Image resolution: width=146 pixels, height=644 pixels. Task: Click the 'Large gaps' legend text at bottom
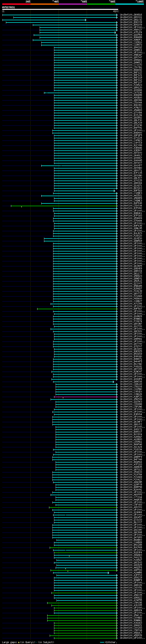tap(10, 642)
